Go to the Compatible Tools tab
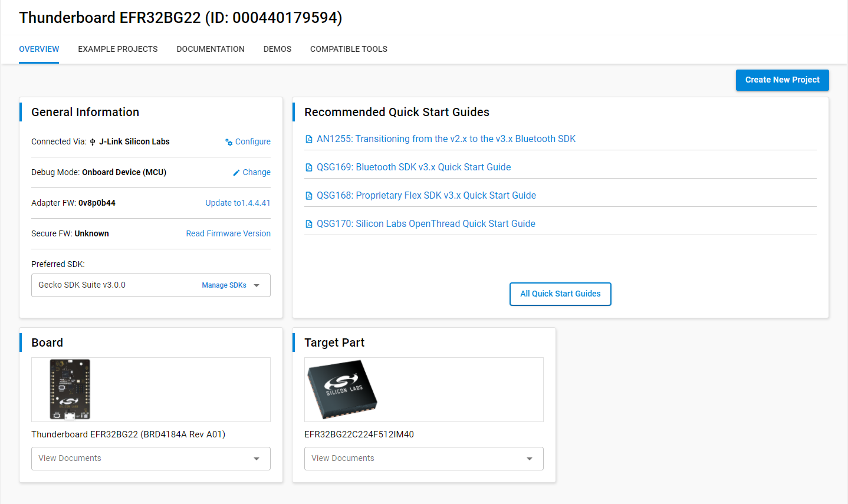 click(349, 49)
